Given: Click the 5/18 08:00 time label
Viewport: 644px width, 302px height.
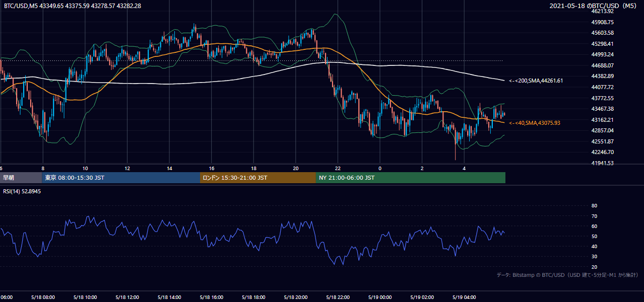Looking at the screenshot, I should 42,297.
